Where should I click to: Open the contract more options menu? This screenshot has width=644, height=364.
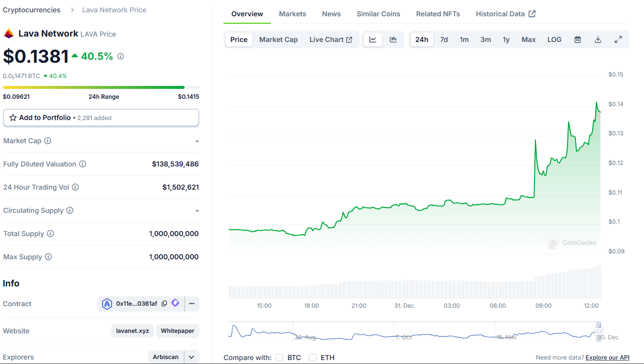tap(192, 304)
